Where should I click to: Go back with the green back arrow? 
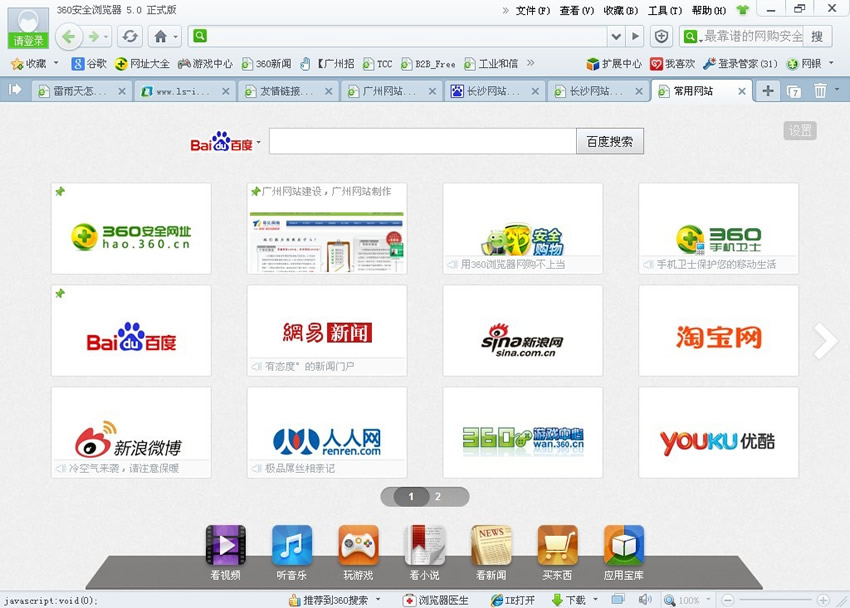[x=68, y=37]
